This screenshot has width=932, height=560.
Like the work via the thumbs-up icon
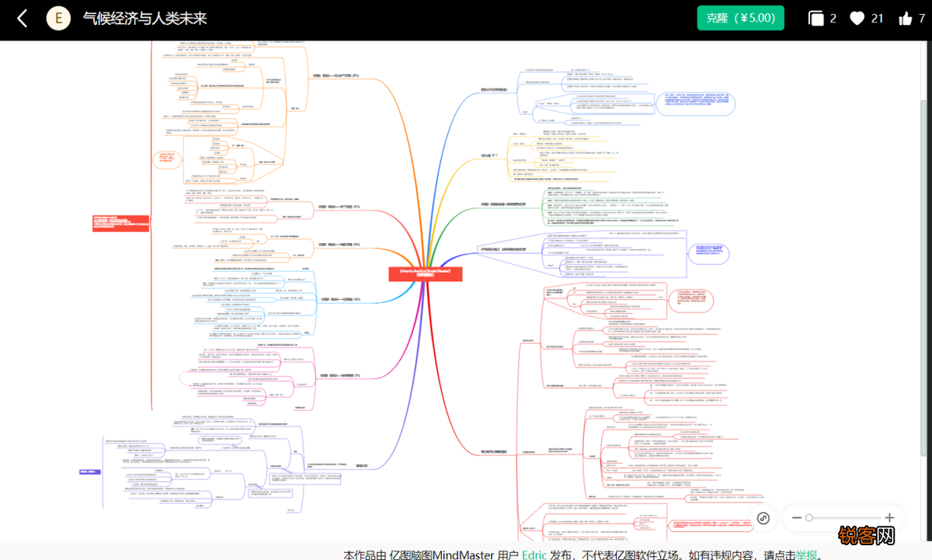[906, 19]
